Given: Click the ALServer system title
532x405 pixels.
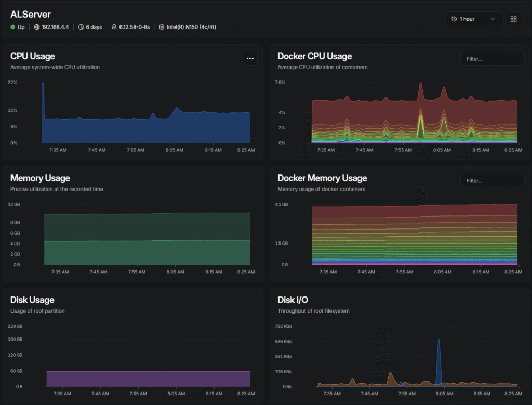Looking at the screenshot, I should (31, 15).
